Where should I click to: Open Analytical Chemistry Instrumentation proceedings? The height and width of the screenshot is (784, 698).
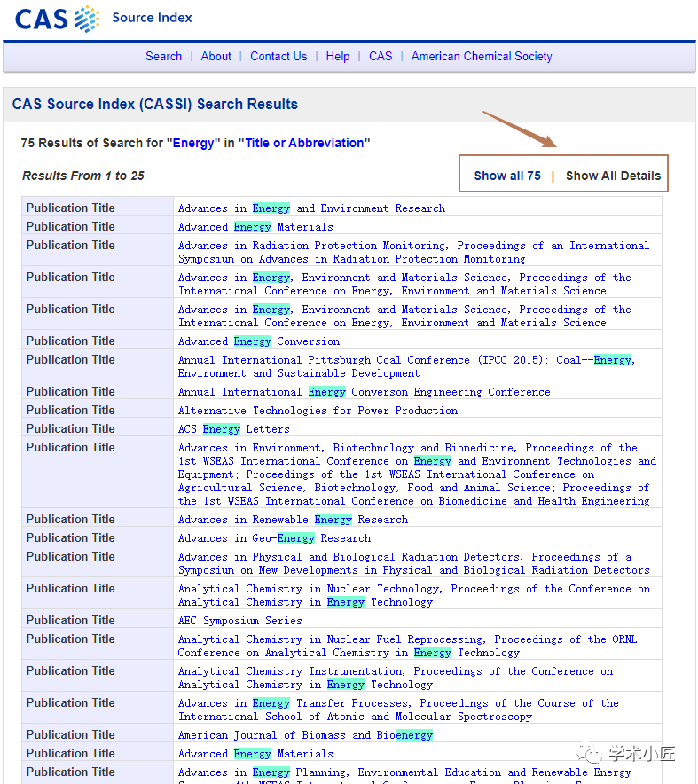tap(395, 678)
